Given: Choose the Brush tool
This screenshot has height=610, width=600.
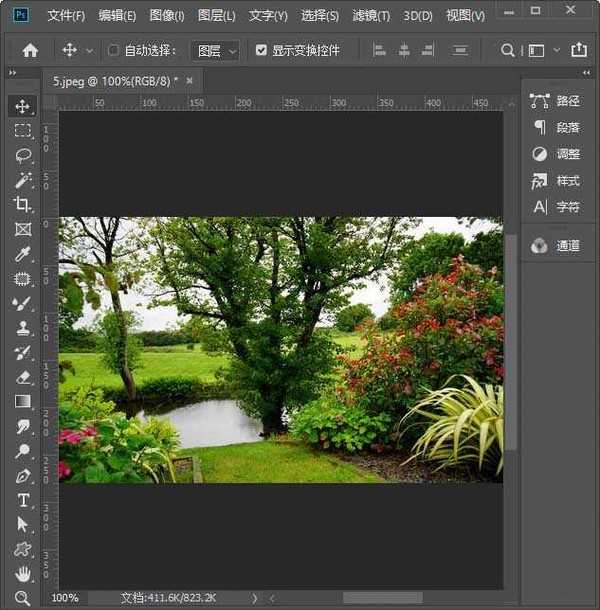Looking at the screenshot, I should coord(22,303).
